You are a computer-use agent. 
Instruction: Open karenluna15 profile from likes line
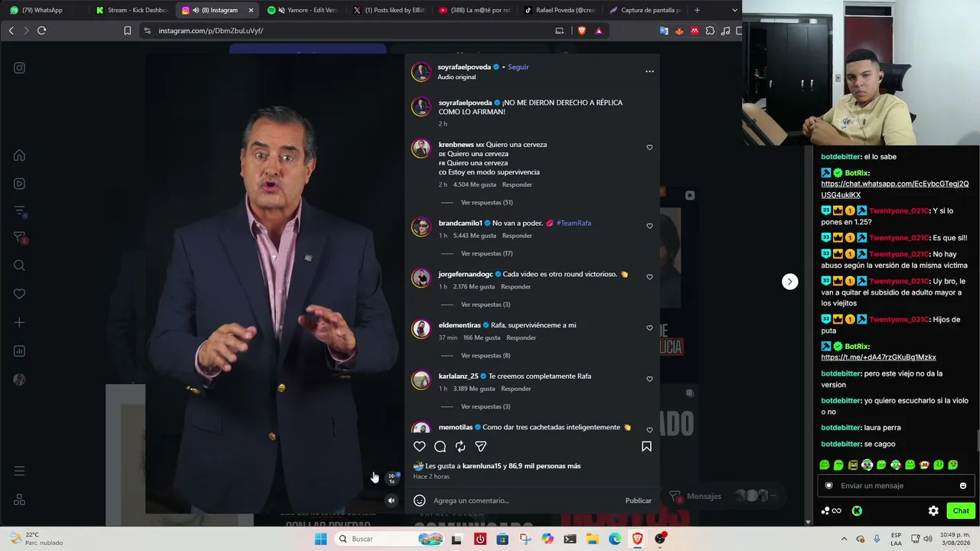click(x=482, y=466)
